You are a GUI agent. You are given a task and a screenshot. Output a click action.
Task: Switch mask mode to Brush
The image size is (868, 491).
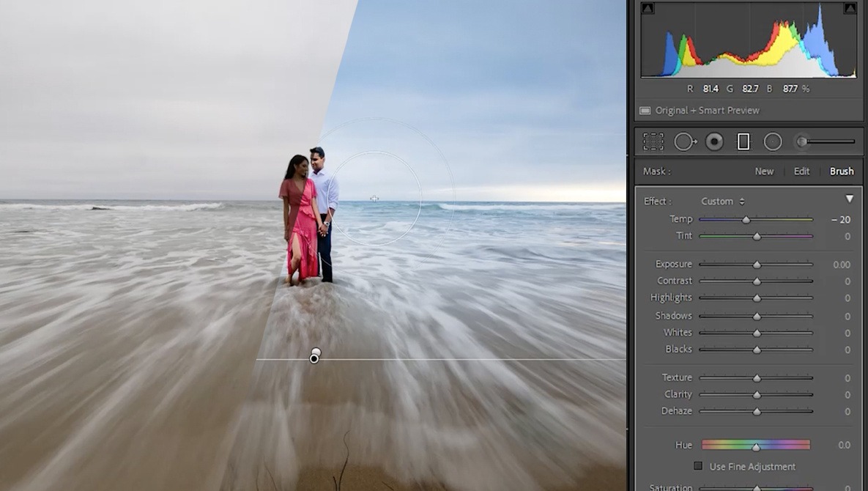(x=842, y=171)
